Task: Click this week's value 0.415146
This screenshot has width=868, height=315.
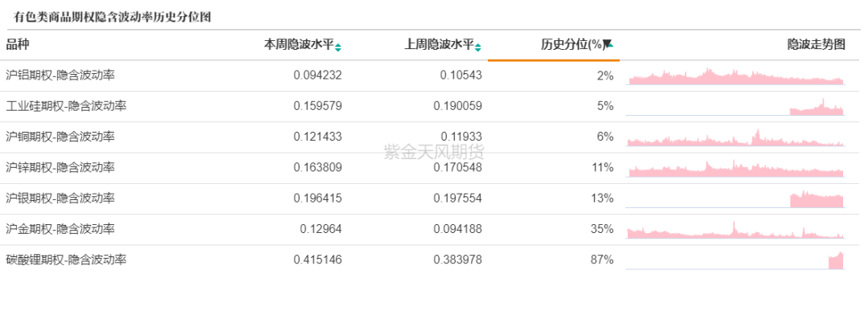Action: pos(317,260)
